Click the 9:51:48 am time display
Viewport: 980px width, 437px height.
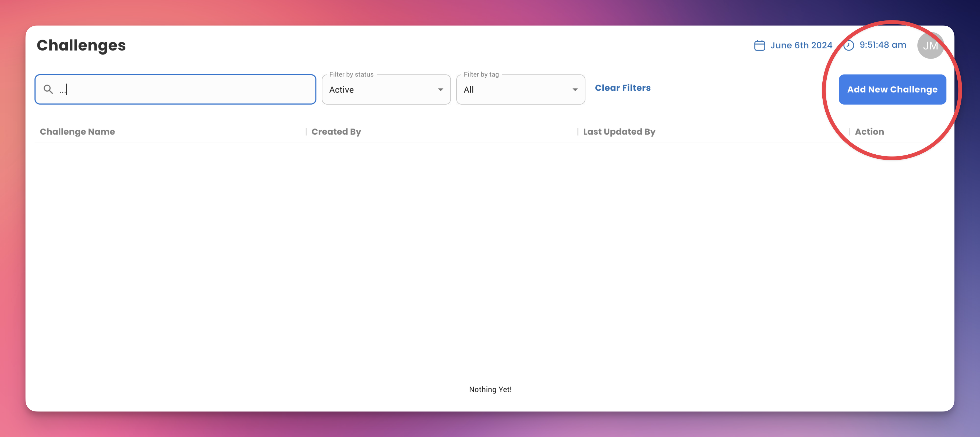click(x=883, y=45)
